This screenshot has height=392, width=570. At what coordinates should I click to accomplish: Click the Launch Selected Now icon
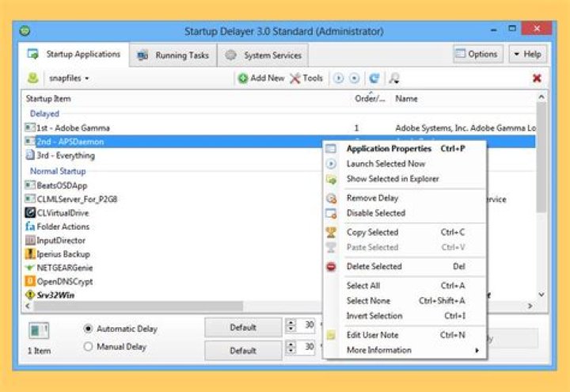330,164
